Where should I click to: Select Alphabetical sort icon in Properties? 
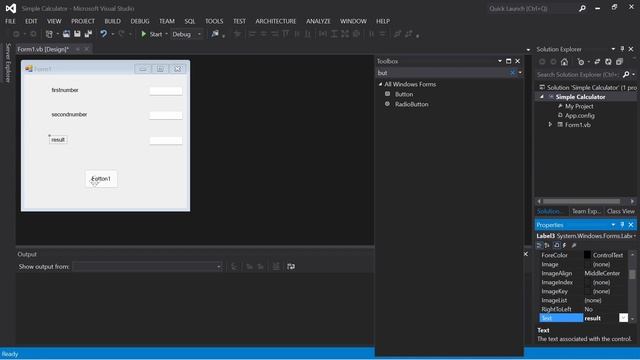[547, 245]
